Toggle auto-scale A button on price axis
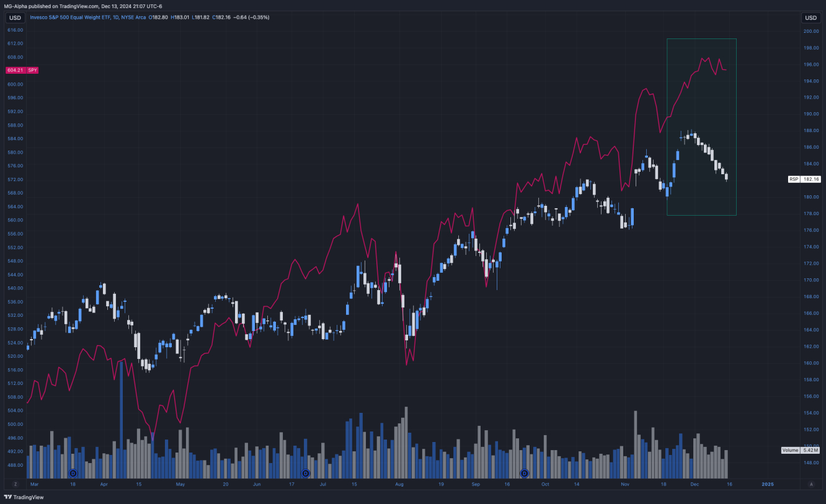This screenshot has height=504, width=826. coord(810,484)
